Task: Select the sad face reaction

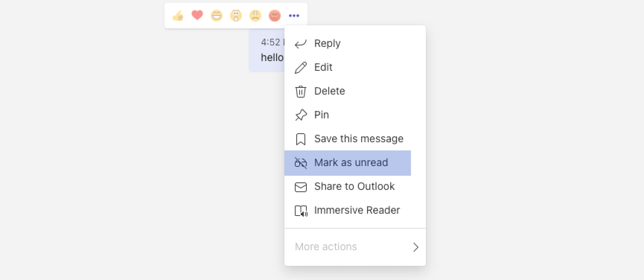Action: pos(255,15)
